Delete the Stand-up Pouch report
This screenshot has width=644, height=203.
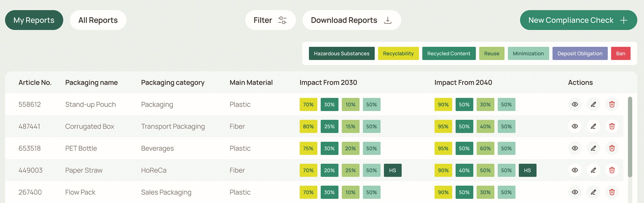pyautogui.click(x=612, y=104)
